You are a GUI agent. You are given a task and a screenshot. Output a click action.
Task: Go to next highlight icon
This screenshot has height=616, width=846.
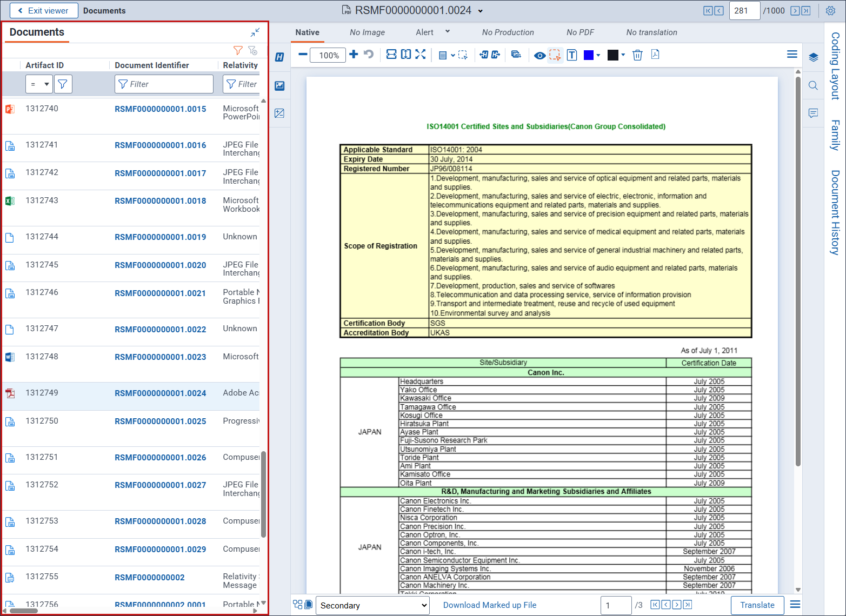(x=495, y=55)
